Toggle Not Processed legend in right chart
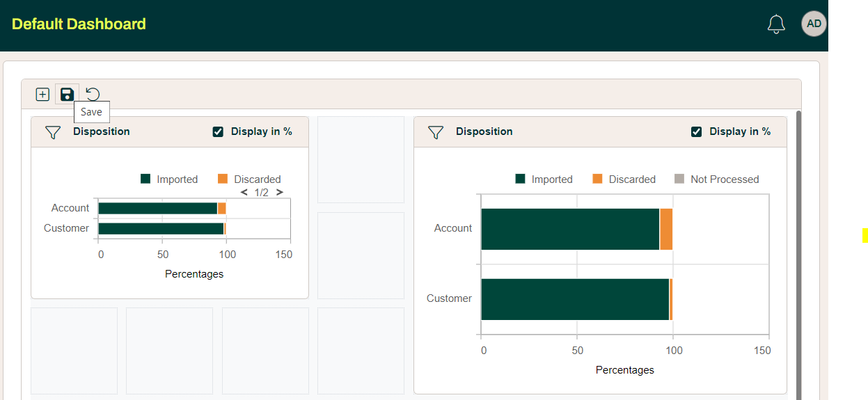Viewport: 868px width, 400px height. pos(679,179)
